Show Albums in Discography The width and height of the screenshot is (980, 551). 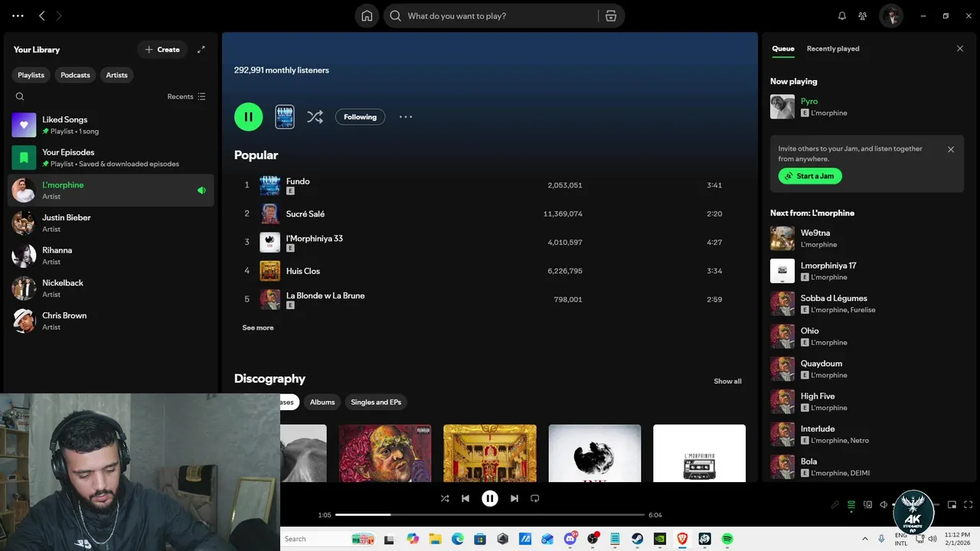click(x=322, y=402)
